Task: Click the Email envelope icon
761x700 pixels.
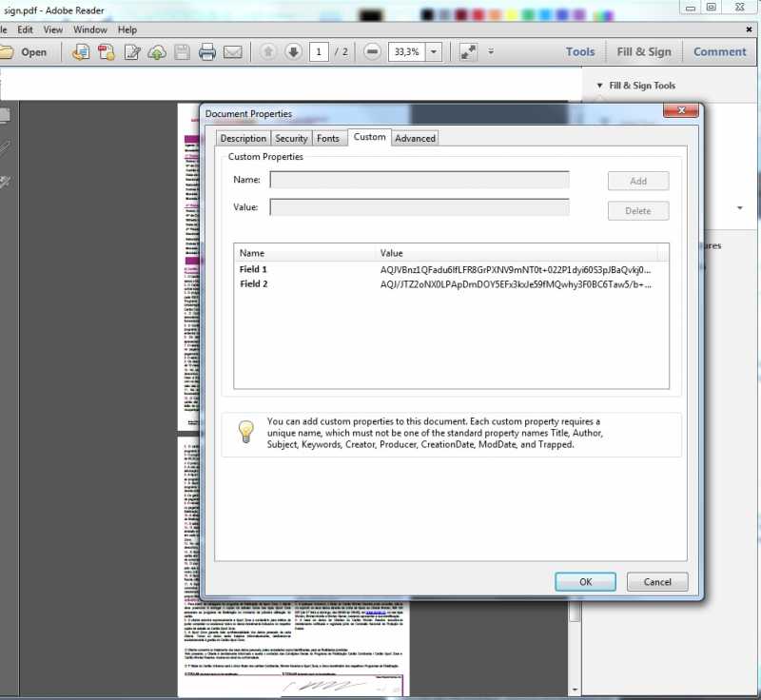Action: (x=232, y=52)
